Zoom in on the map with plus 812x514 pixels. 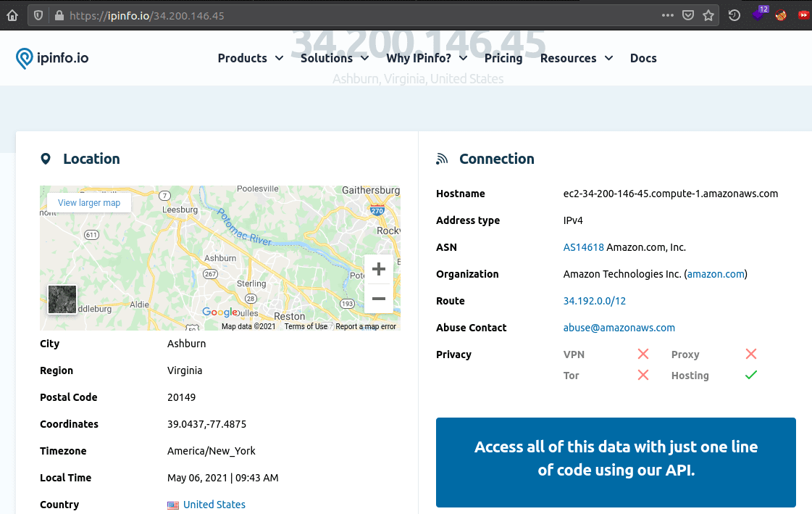[x=379, y=269]
